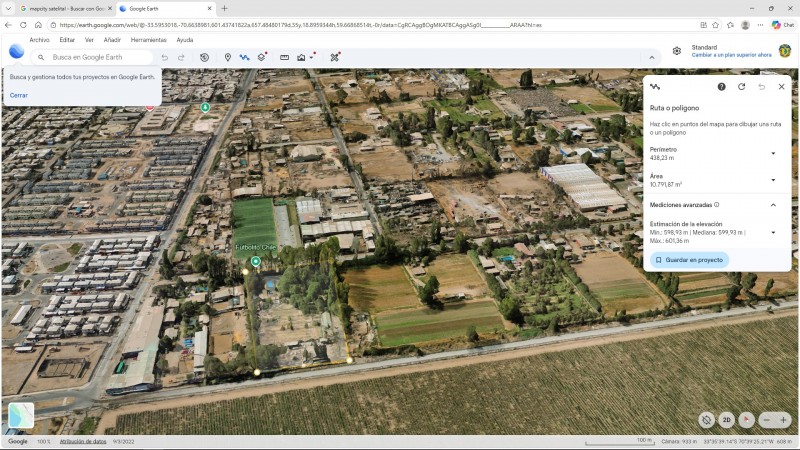Open the browser tab list dropdown
Screen dimensions: 800x450
click(x=8, y=9)
